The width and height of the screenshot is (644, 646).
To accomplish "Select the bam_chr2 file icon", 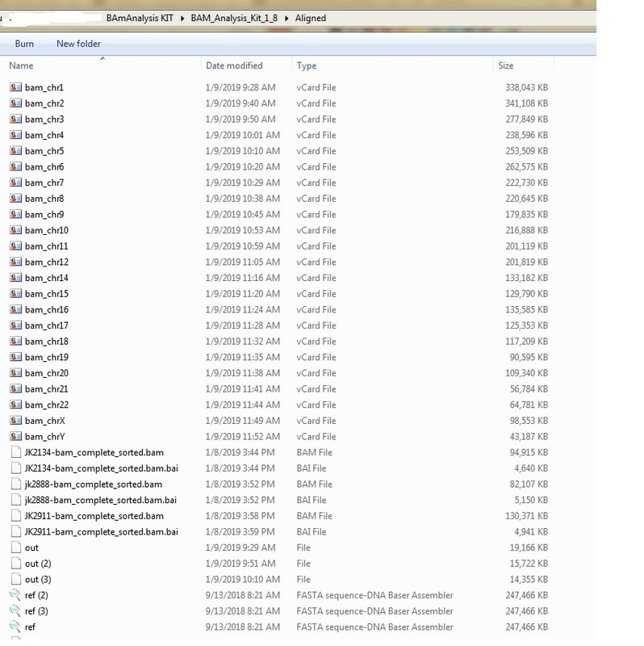I will (15, 103).
